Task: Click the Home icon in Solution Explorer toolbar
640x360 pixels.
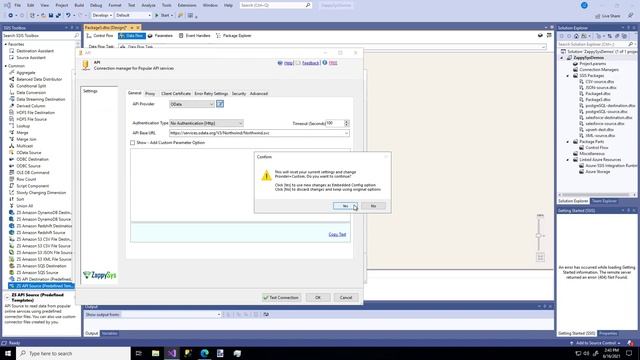Action: point(576,36)
